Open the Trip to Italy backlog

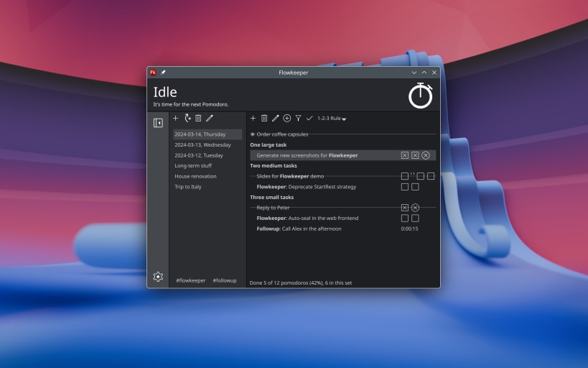pyautogui.click(x=207, y=187)
